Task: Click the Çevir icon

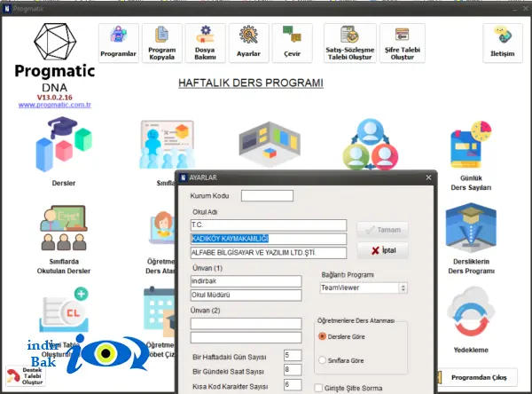Action: point(292,43)
